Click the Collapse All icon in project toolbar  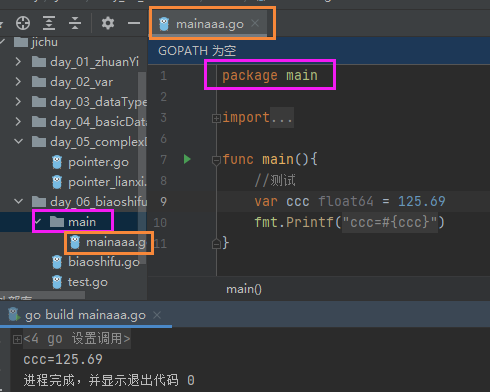pos(75,23)
